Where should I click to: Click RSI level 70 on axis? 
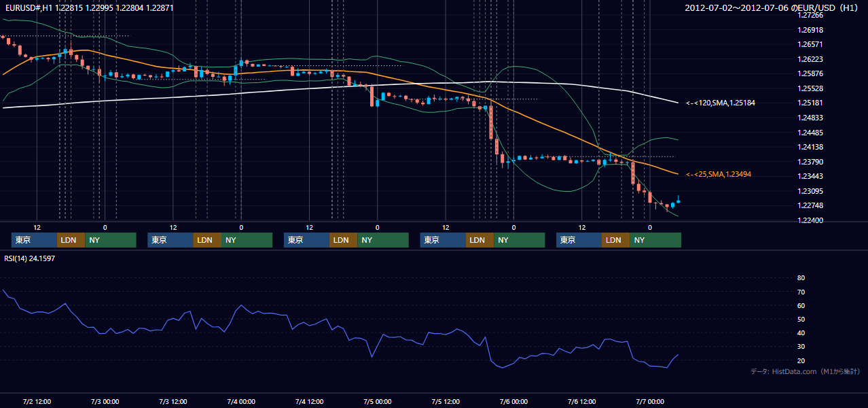coord(801,292)
